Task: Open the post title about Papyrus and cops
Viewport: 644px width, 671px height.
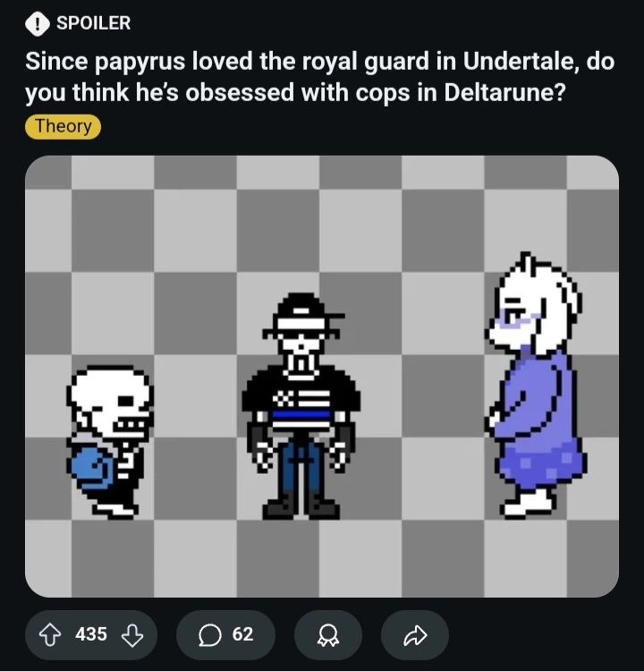Action: pyautogui.click(x=319, y=76)
